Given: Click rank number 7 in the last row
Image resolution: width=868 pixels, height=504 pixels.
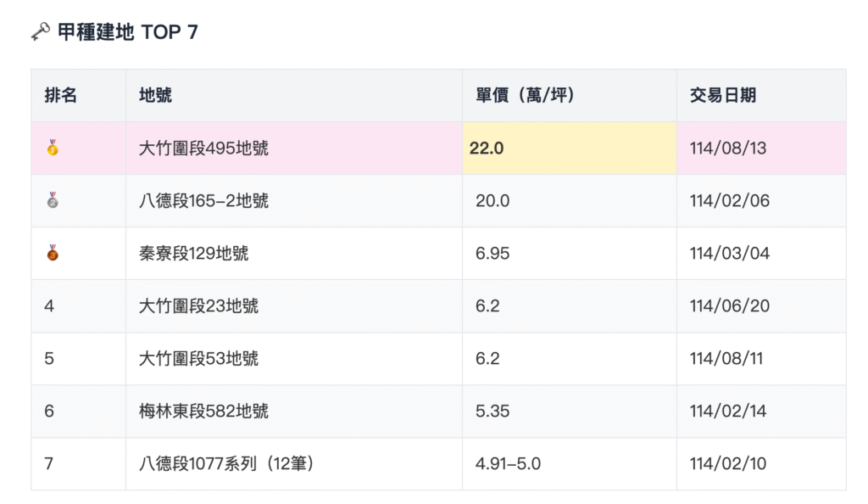Looking at the screenshot, I should pos(49,464).
